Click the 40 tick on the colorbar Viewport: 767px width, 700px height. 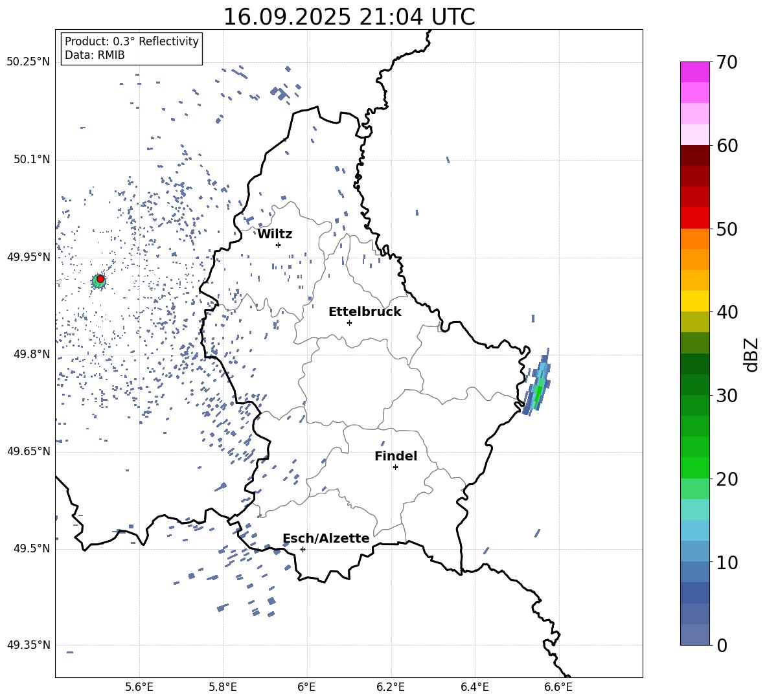726,312
